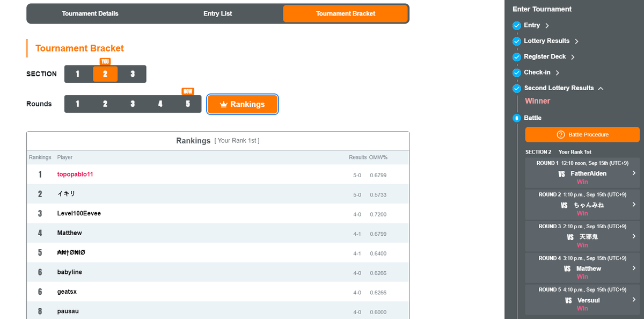The height and width of the screenshot is (319, 644).
Task: Click the Entry step label
Action: click(532, 25)
